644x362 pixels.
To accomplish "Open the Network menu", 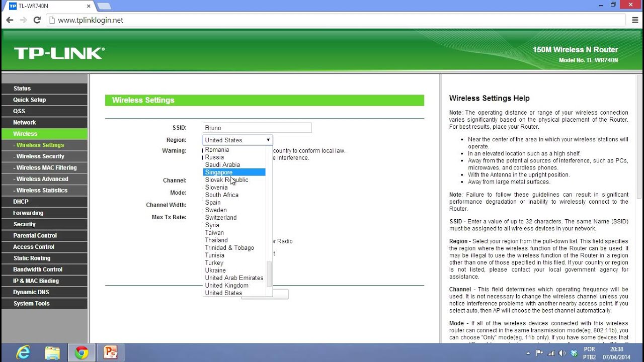I will click(x=44, y=123).
